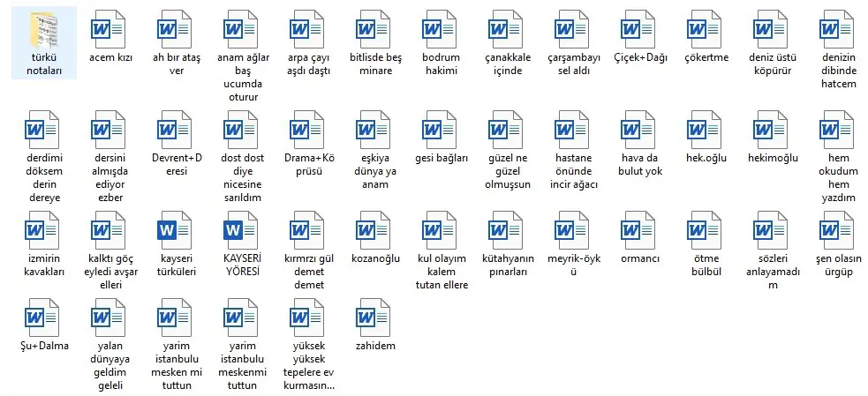Select the Şu+Dalma document

[44, 318]
